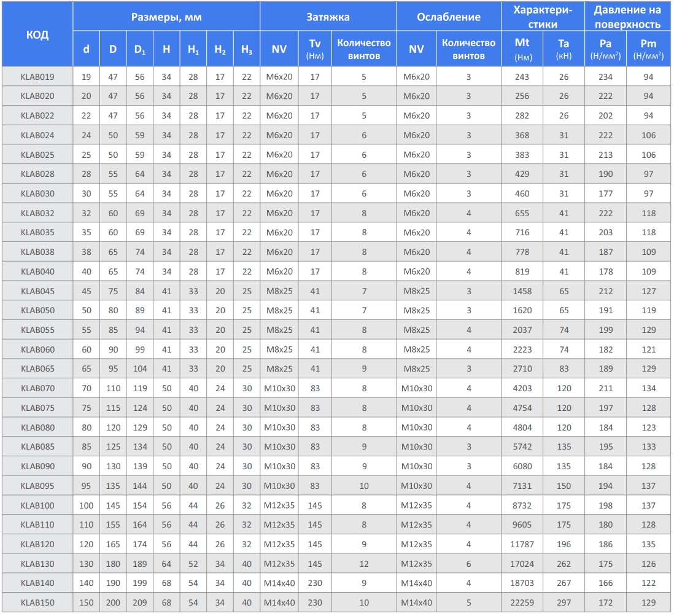Click the D₁ column header

pyautogui.click(x=140, y=49)
